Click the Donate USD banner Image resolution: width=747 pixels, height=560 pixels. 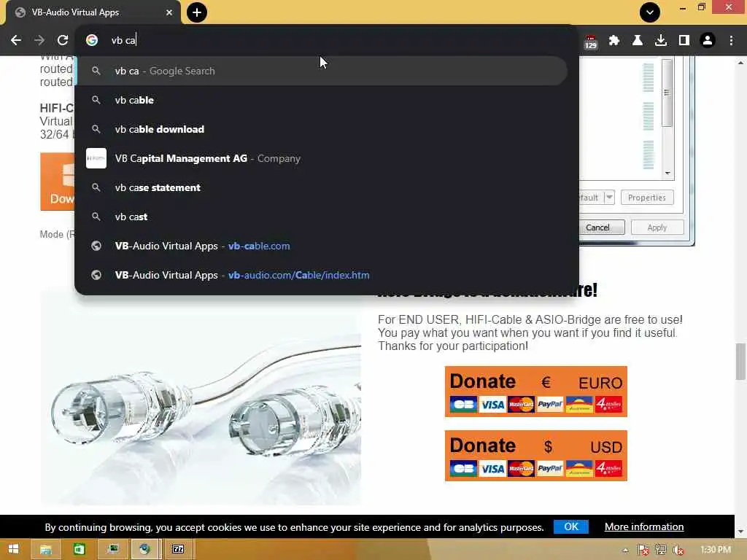click(536, 456)
